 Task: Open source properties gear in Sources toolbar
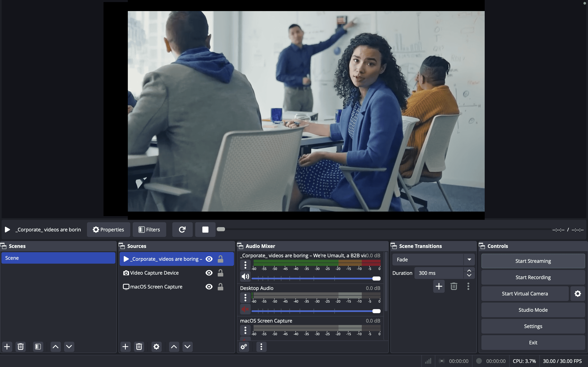pos(156,347)
